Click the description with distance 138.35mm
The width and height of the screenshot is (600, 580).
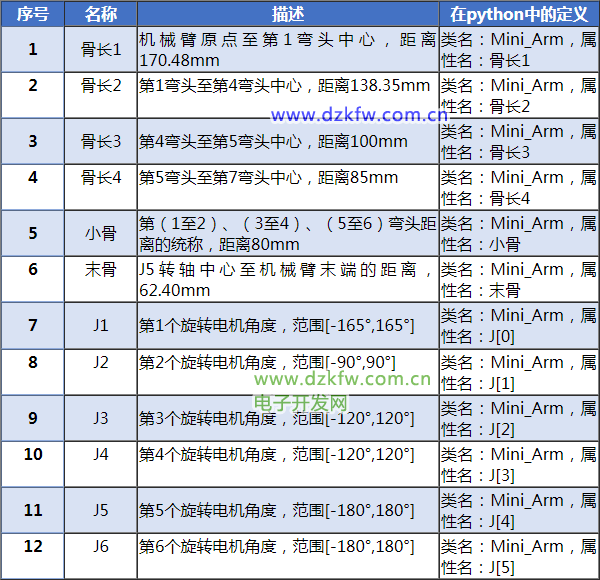286,86
